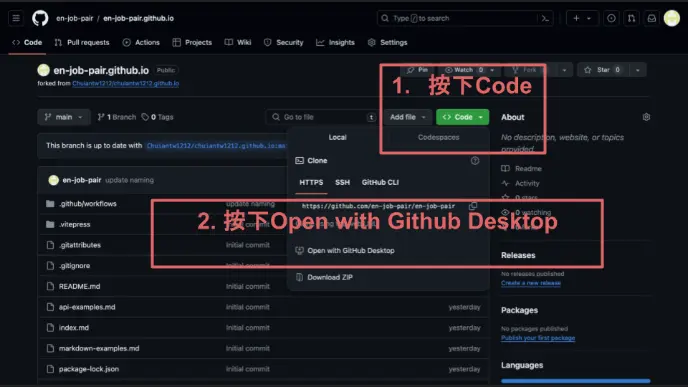The width and height of the screenshot is (688, 387).
Task: Open the 'update naming' latest commit message
Action: [x=129, y=180]
